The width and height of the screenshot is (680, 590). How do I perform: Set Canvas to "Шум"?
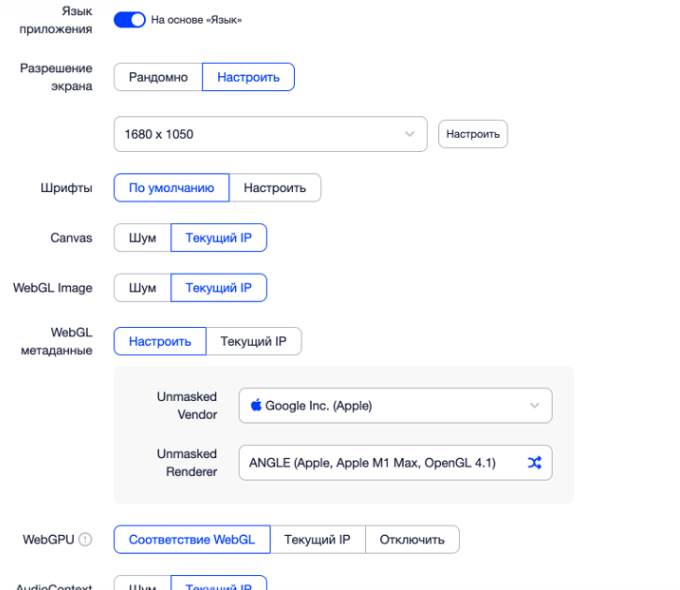(142, 238)
